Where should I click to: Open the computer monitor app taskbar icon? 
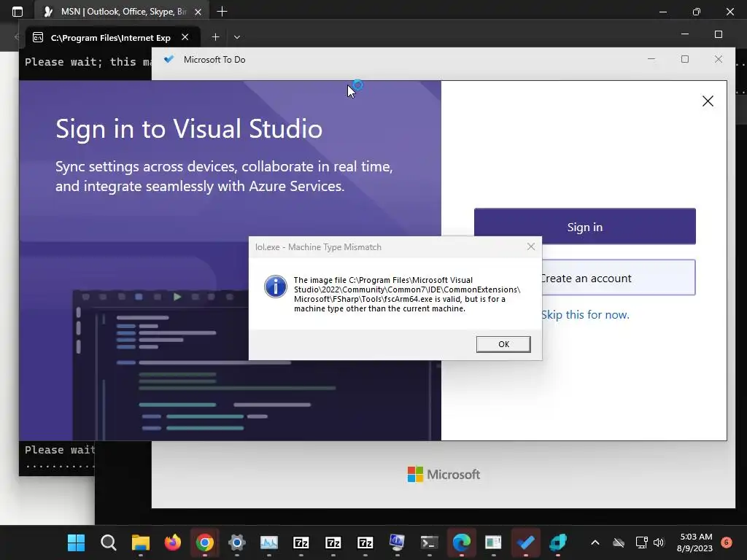[397, 542]
